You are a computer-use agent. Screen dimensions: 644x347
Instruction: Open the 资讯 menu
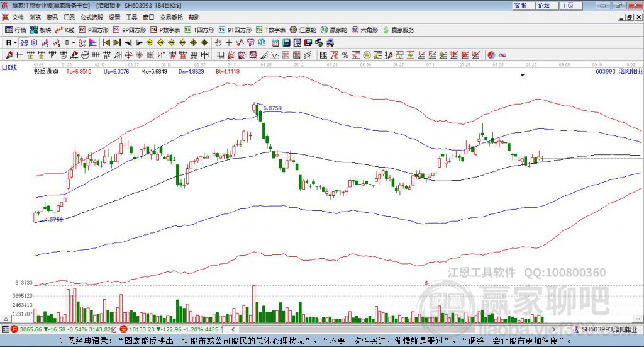[52, 17]
